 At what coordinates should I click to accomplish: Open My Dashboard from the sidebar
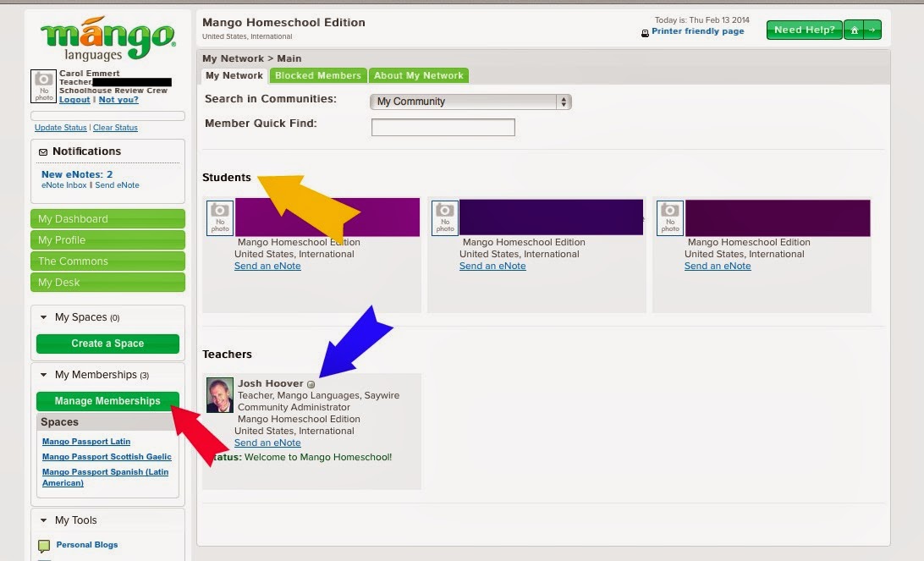tap(107, 218)
